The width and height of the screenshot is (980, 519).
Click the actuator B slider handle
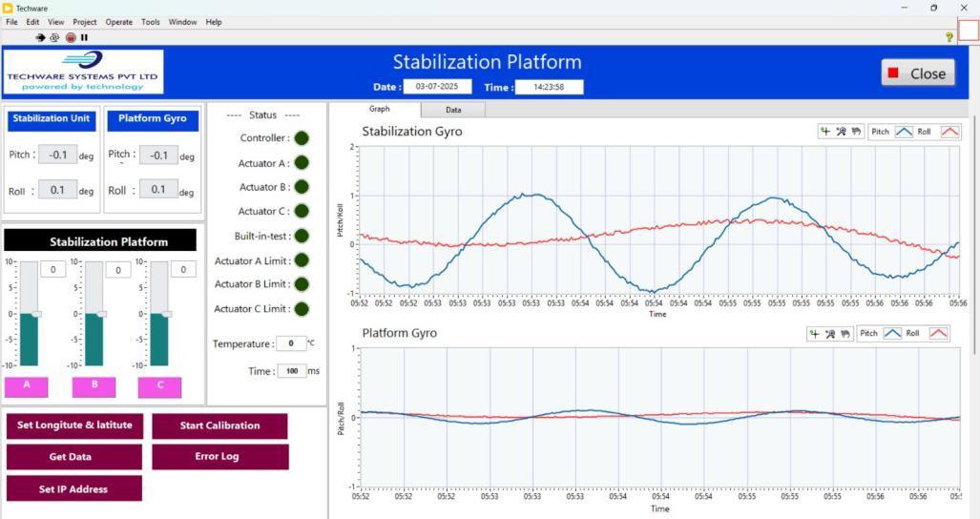point(101,314)
